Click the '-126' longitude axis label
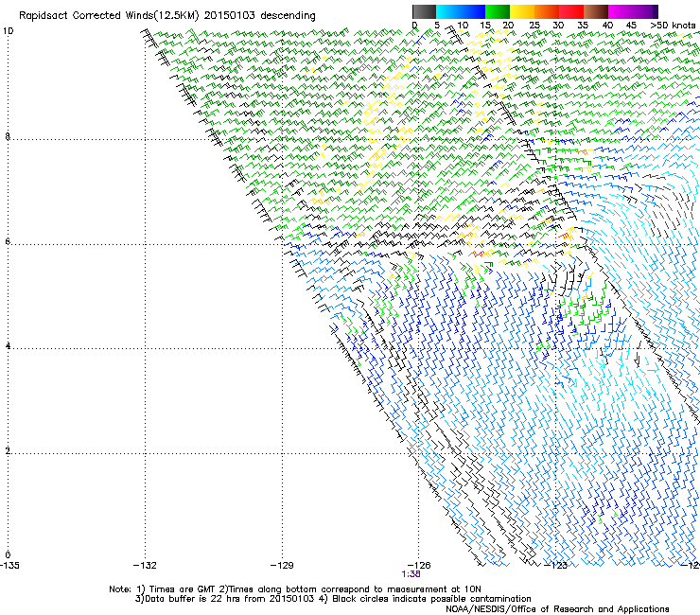Screen dimensions: 700x615 419,566
